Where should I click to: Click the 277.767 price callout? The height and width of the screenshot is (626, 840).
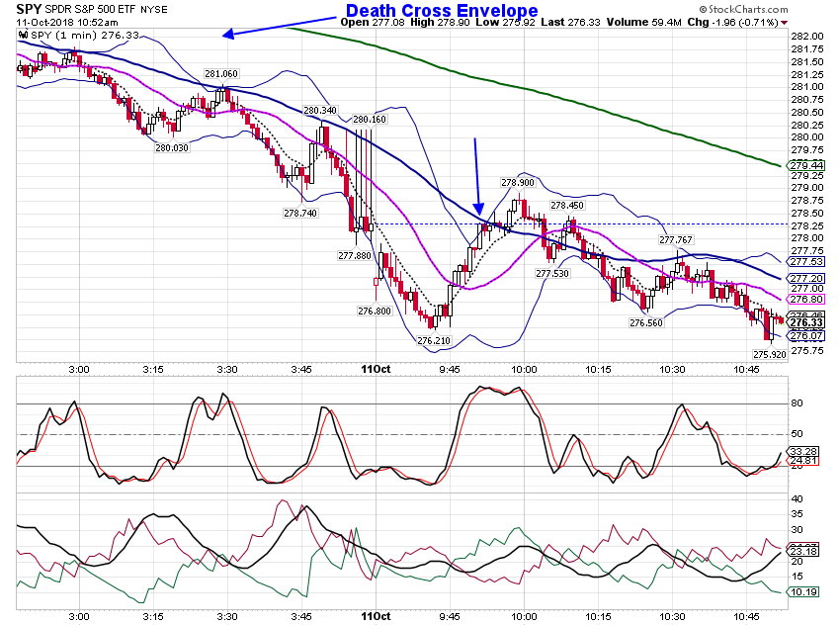click(676, 239)
